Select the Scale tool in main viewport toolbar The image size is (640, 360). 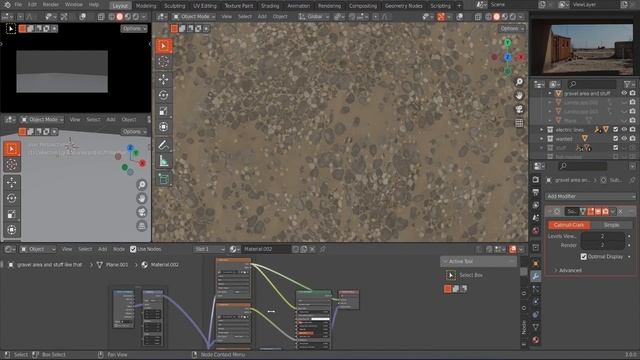pos(163,111)
